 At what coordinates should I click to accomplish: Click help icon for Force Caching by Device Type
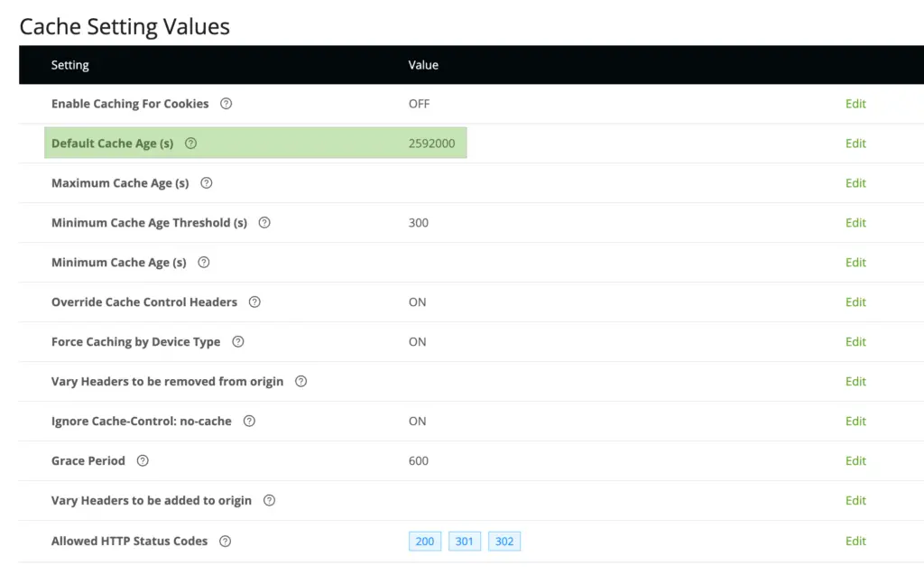[238, 342]
